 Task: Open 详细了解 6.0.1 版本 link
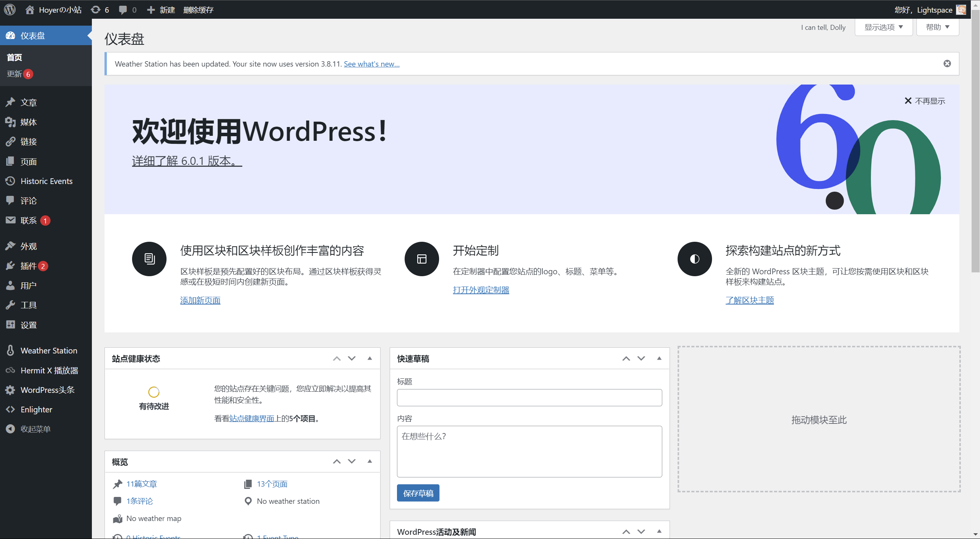click(187, 161)
